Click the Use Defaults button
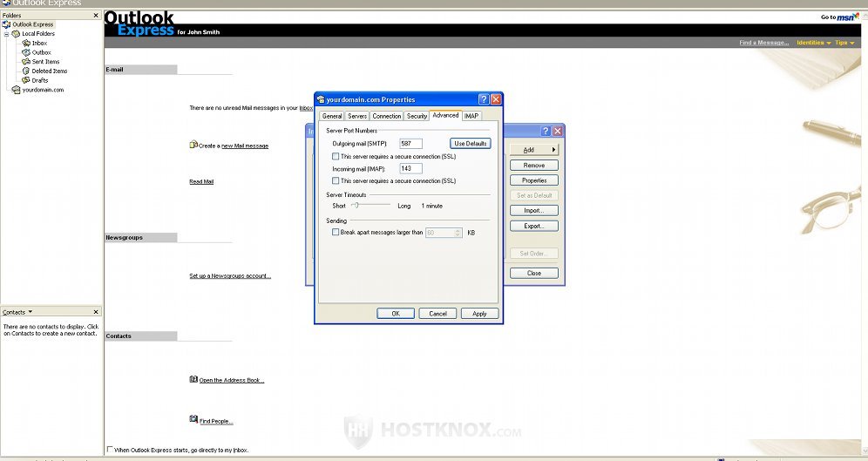 [x=470, y=143]
